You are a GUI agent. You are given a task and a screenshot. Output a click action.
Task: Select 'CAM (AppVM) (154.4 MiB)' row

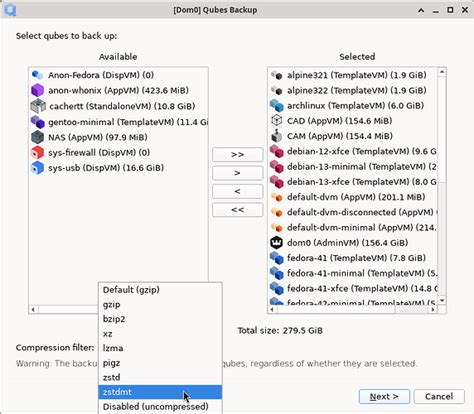point(353,136)
